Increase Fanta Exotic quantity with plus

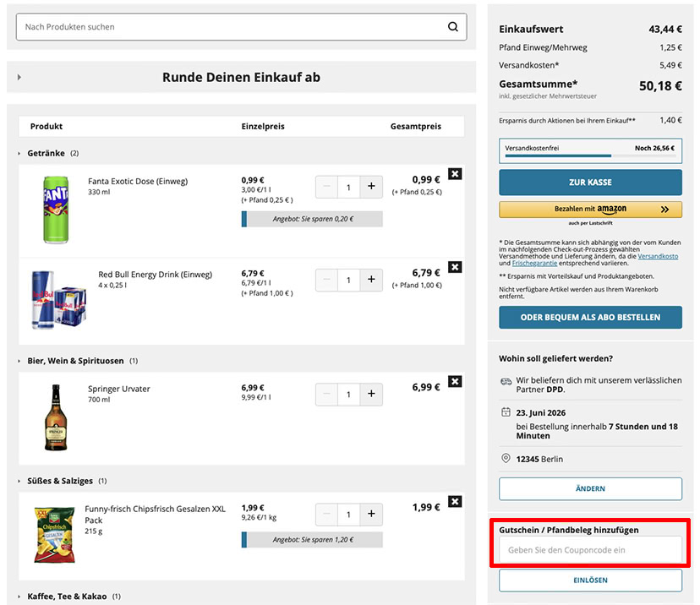(x=371, y=187)
